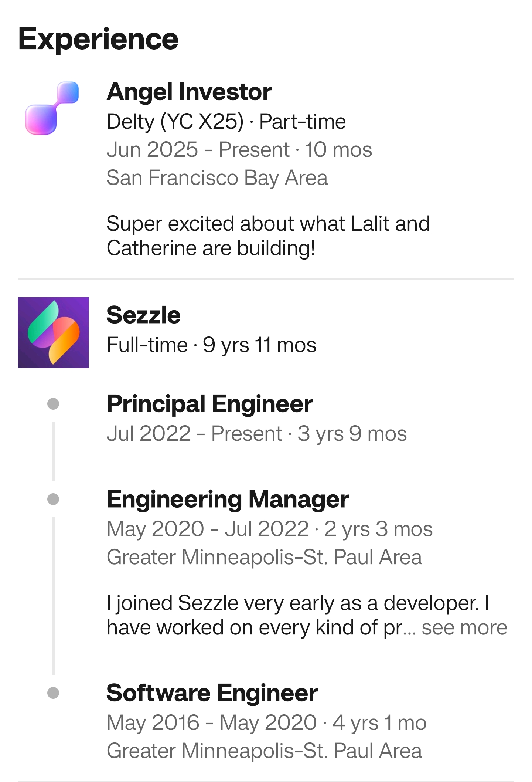Click 'May 2016 - May 2020' date range
Image resolution: width=532 pixels, height=782 pixels.
pyautogui.click(x=212, y=722)
